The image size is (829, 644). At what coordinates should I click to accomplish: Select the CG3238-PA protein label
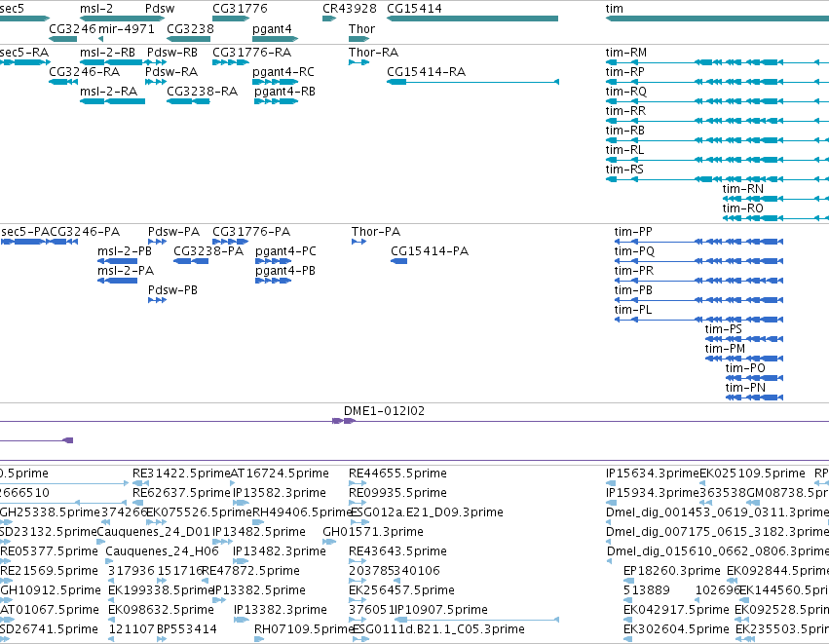(x=208, y=251)
